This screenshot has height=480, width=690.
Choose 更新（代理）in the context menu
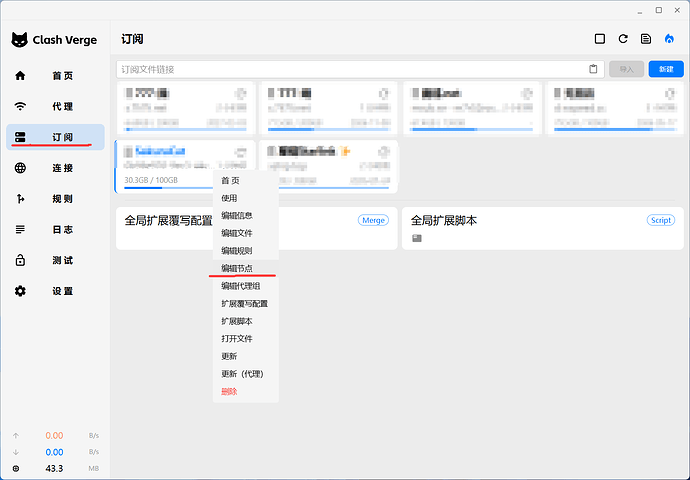pyautogui.click(x=246, y=374)
